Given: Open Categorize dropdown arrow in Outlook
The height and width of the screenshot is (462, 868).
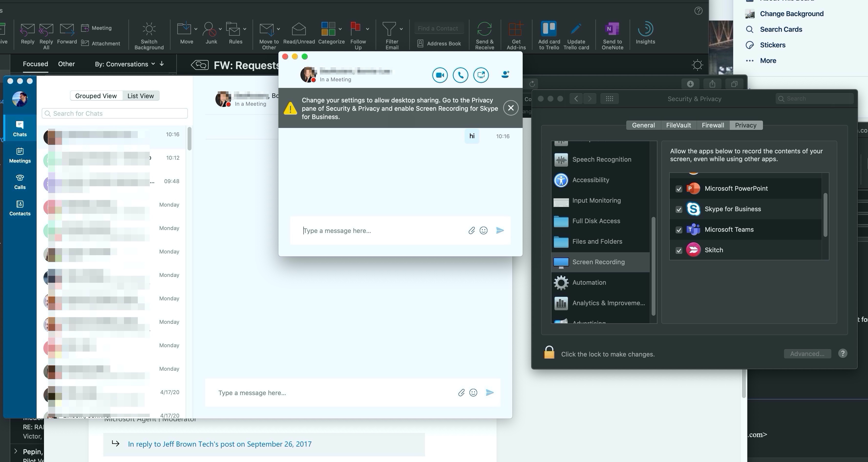Looking at the screenshot, I should [x=340, y=29].
